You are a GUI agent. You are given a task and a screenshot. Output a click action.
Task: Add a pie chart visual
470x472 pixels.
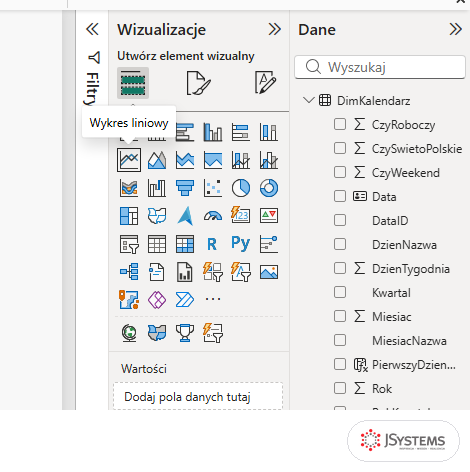point(241,188)
